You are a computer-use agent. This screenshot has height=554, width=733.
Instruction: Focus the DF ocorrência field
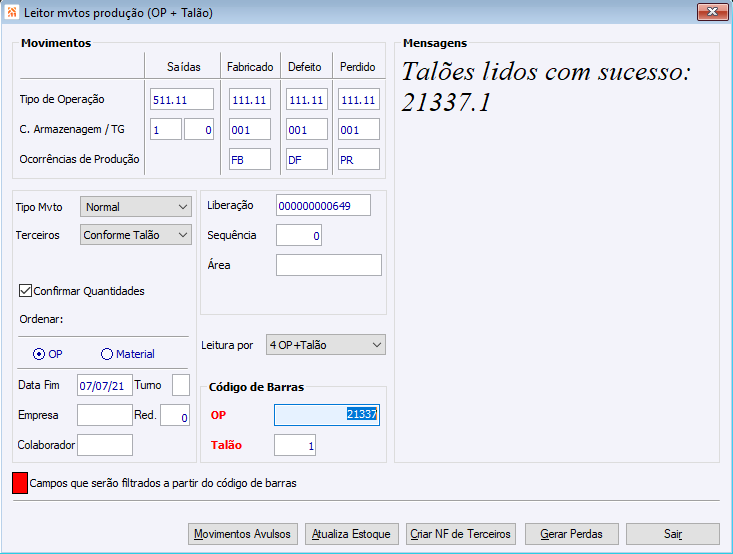[307, 159]
